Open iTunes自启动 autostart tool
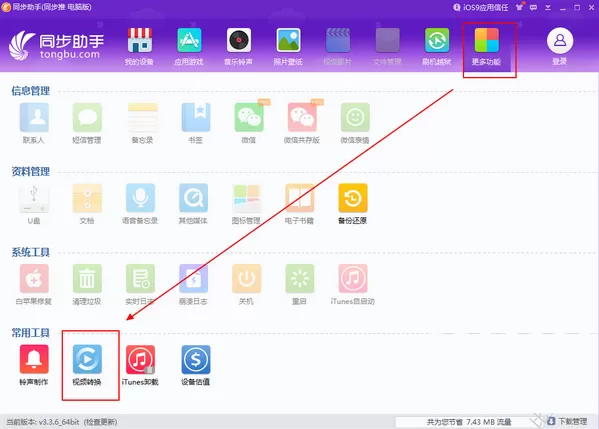 pos(353,285)
